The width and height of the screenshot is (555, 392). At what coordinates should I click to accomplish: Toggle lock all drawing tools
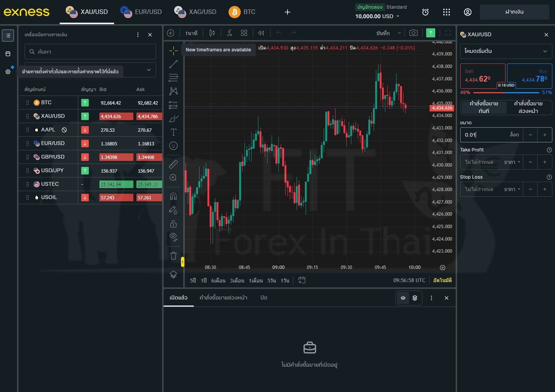(x=173, y=224)
